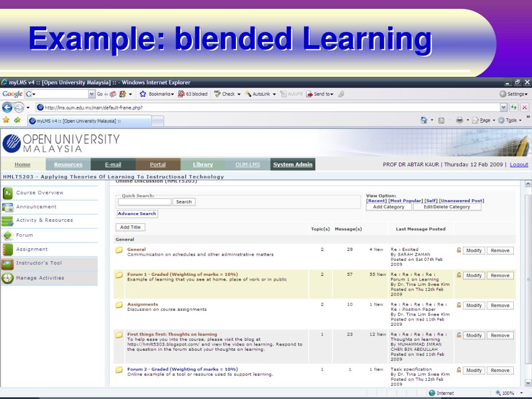532x399 pixels.
Task: Switch to the E-mail tab
Action: coord(113,165)
